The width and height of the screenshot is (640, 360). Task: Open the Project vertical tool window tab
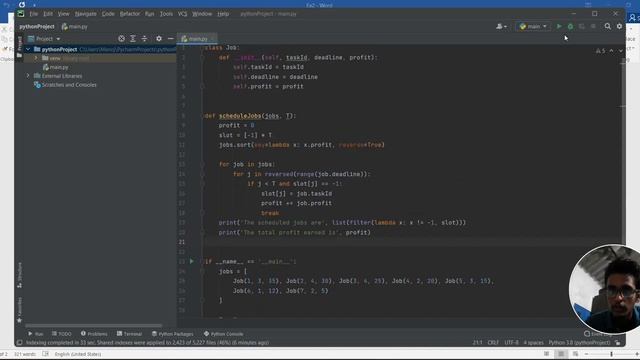click(19, 48)
